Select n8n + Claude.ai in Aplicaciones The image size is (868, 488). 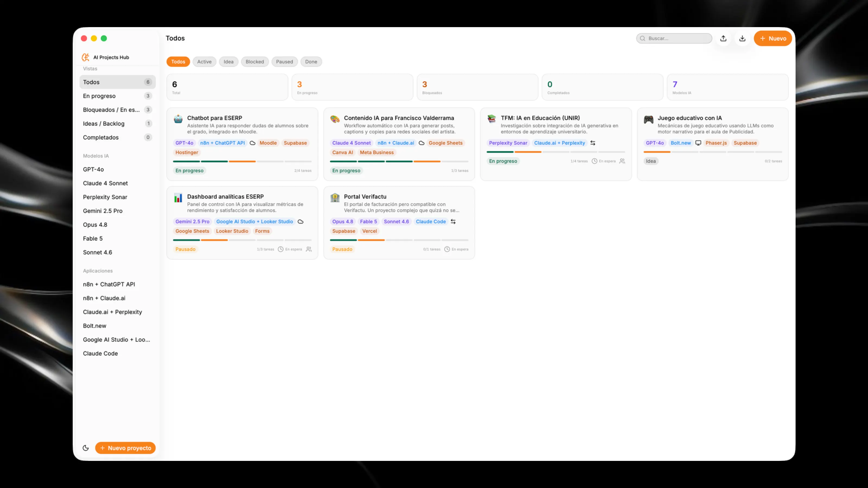[x=117, y=298]
